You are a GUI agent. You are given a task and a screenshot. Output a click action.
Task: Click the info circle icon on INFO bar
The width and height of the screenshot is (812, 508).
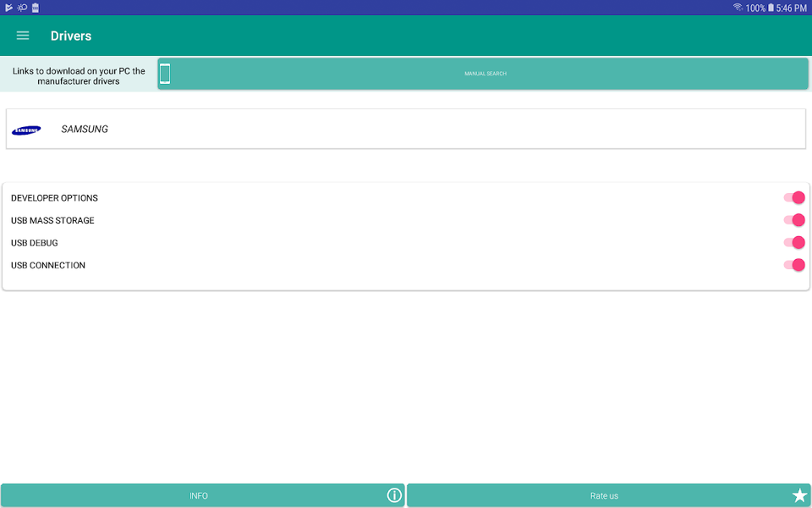[x=394, y=495]
